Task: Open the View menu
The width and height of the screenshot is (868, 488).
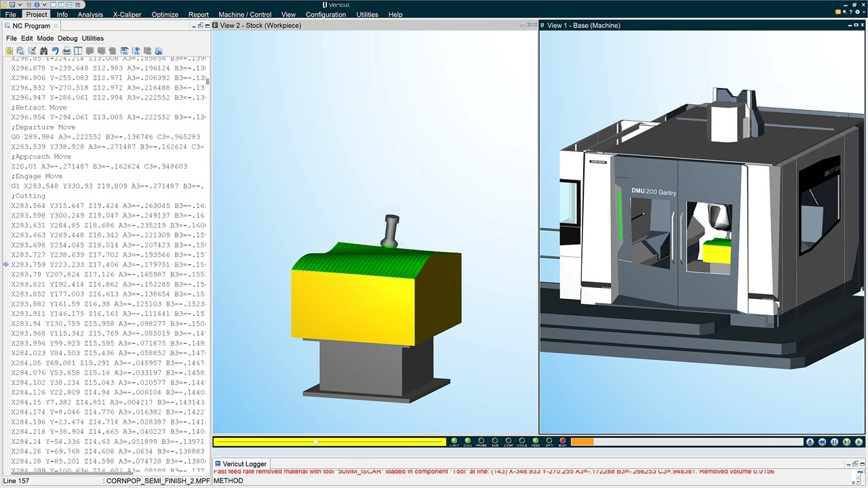Action: 288,14
